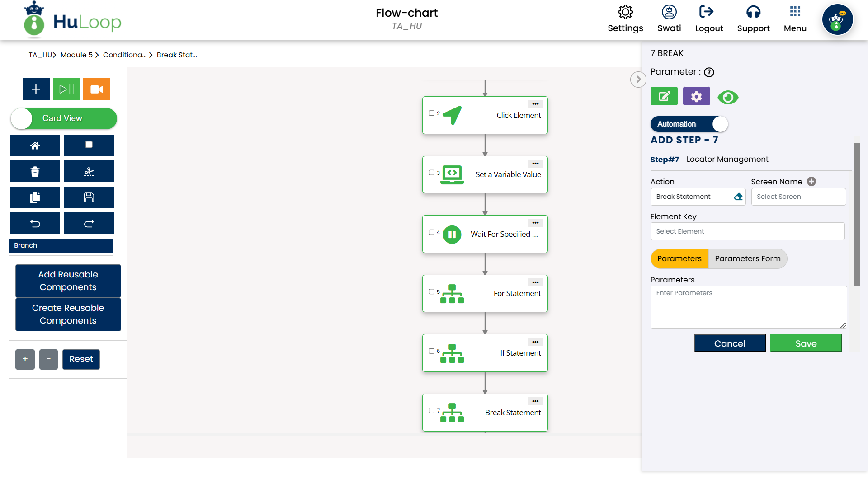
Task: Click the orange video record icon
Action: click(x=96, y=89)
